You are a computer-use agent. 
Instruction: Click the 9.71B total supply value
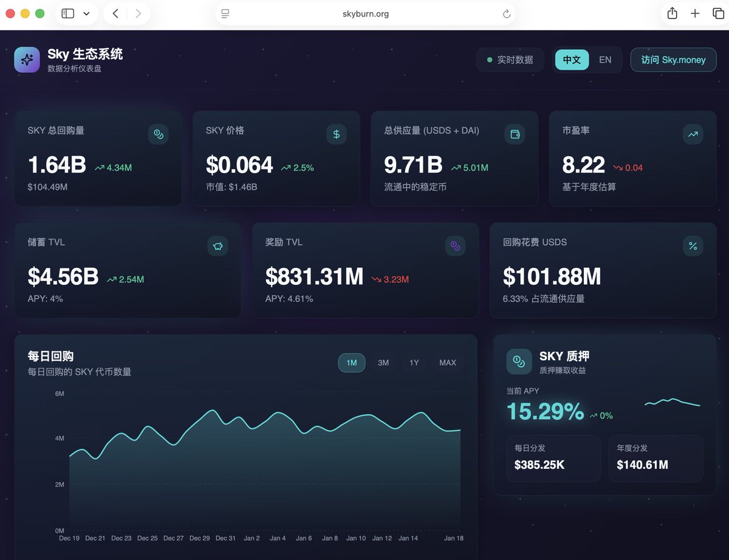point(413,165)
